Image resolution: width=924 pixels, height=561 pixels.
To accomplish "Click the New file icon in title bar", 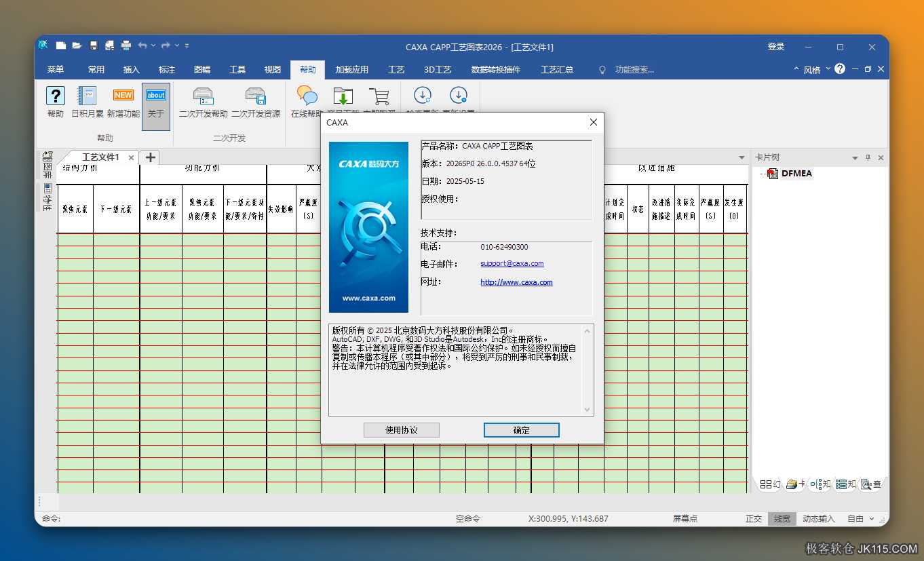I will (x=61, y=46).
